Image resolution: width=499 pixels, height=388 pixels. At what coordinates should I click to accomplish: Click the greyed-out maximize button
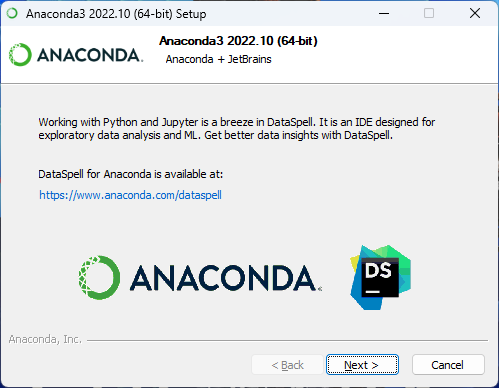pos(429,13)
